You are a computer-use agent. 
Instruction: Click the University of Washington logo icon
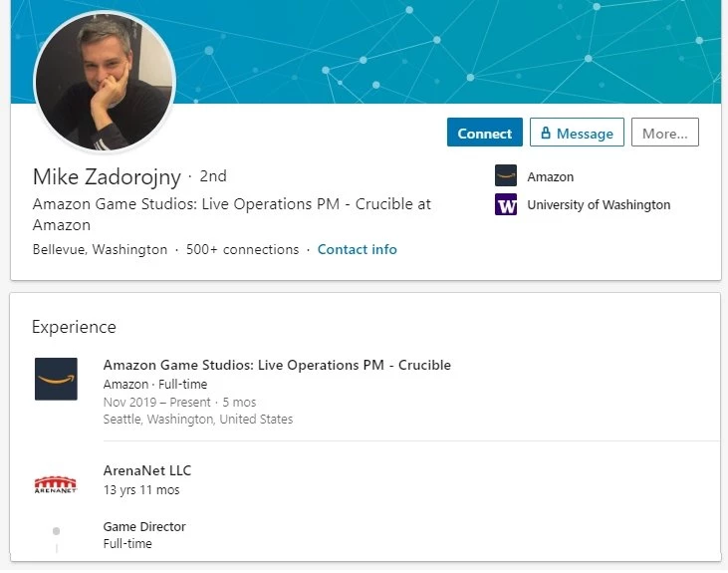pyautogui.click(x=506, y=205)
